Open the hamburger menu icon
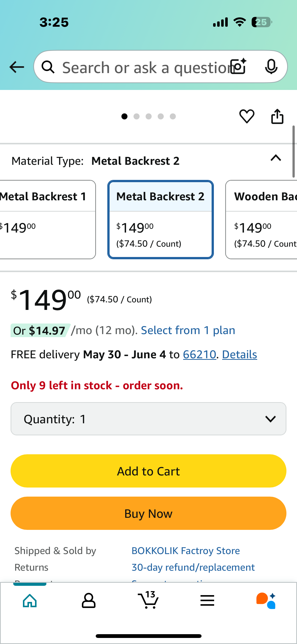 tap(207, 600)
